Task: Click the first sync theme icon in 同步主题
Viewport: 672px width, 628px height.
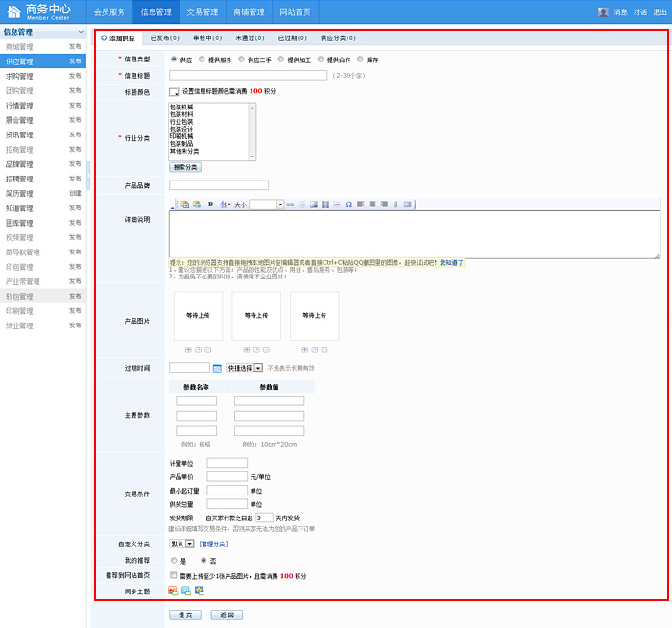Action: (x=173, y=590)
